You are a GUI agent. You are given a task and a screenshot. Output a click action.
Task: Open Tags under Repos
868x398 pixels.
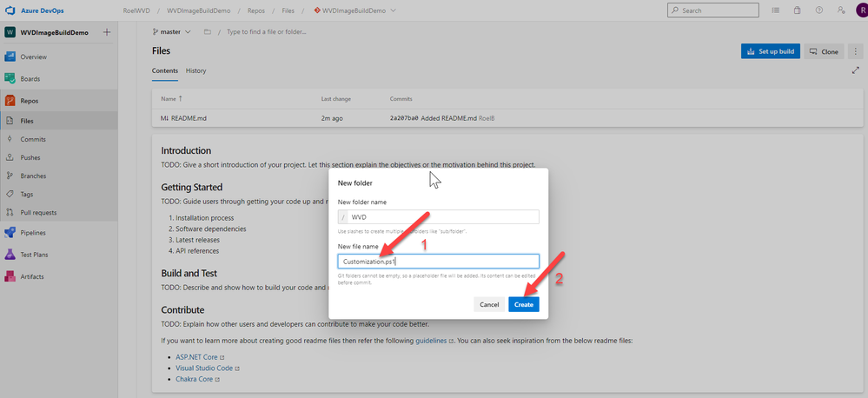(x=27, y=195)
